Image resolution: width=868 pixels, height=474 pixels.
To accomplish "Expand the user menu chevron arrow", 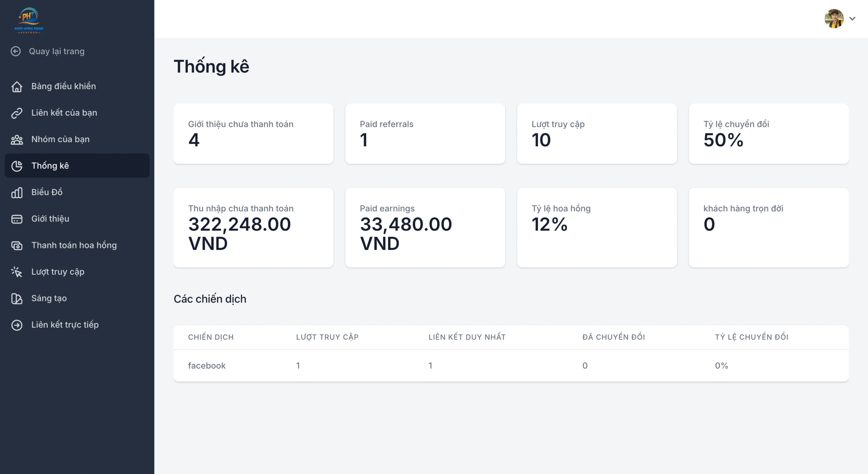I will click(852, 19).
